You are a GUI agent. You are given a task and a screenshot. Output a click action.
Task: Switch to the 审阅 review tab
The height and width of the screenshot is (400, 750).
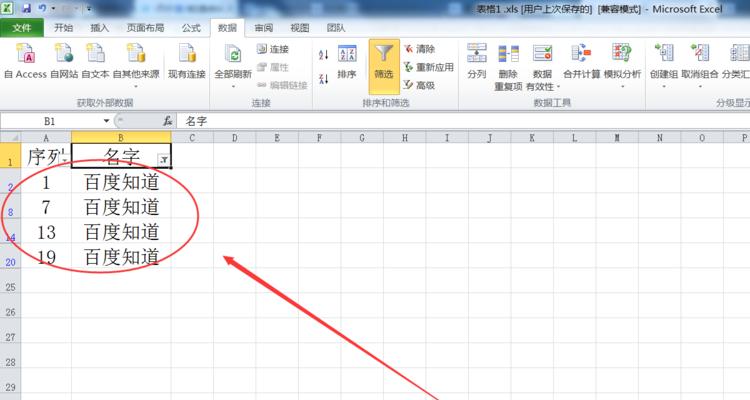[264, 28]
